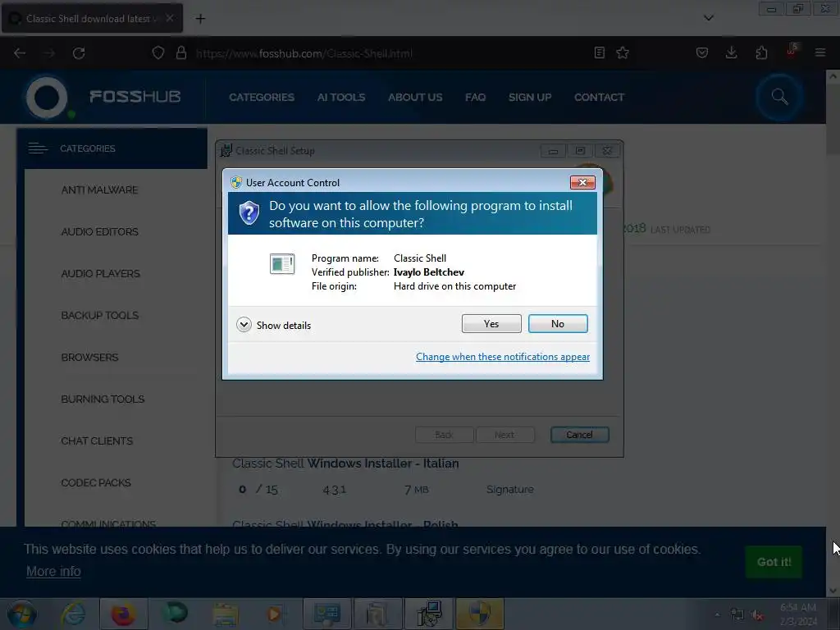Screen dimensions: 840x630
Task: Reload the page in Firefox
Action: click(79, 53)
